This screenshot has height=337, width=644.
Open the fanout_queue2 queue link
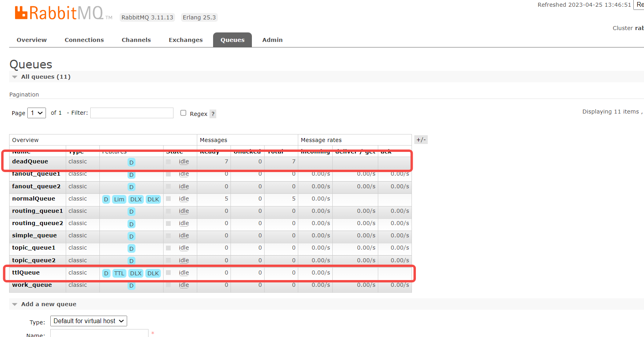(36, 186)
